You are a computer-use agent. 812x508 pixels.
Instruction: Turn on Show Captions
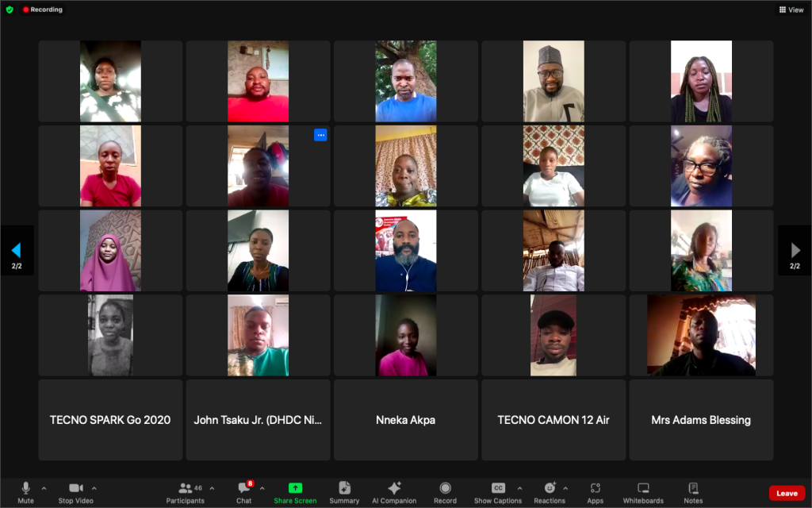pyautogui.click(x=498, y=492)
